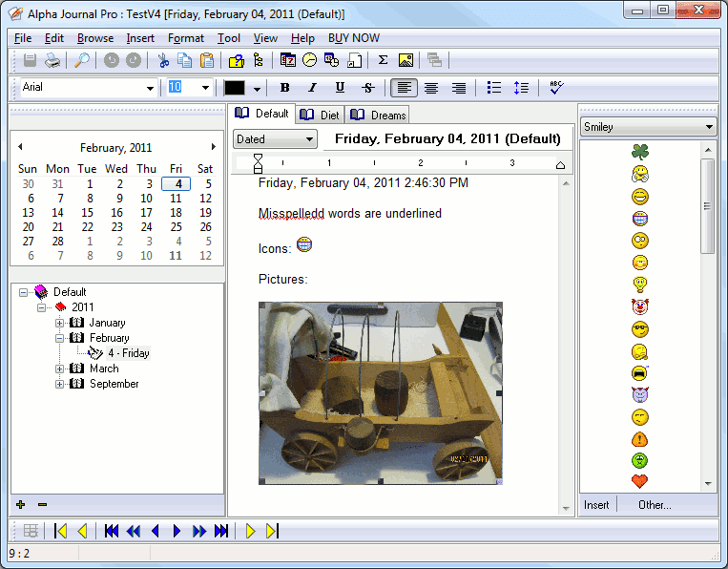Viewport: 728px width, 569px height.
Task: Click the magnifier search icon
Action: click(x=82, y=60)
